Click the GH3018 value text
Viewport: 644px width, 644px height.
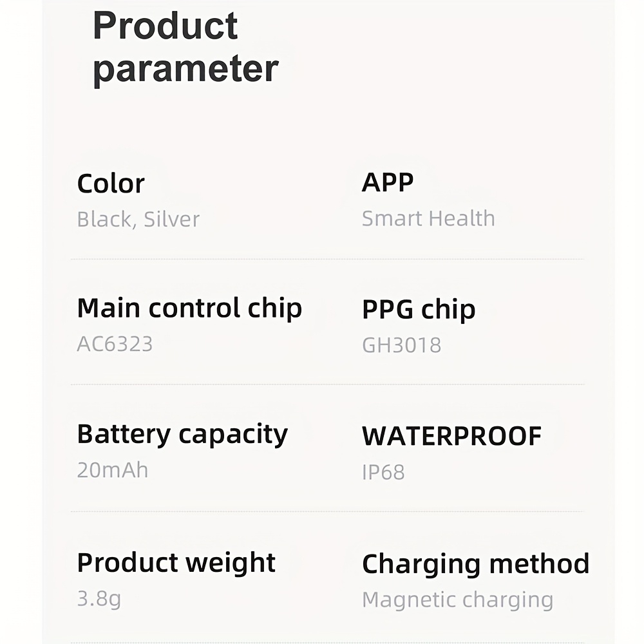[402, 345]
